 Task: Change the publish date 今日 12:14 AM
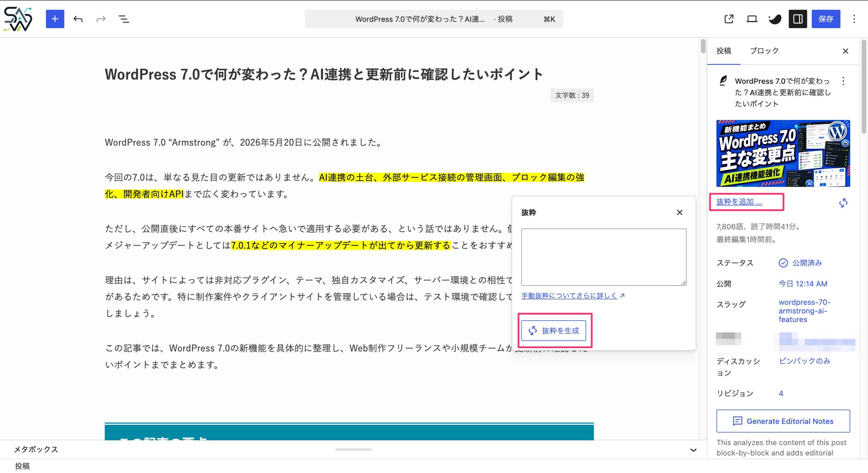point(803,284)
